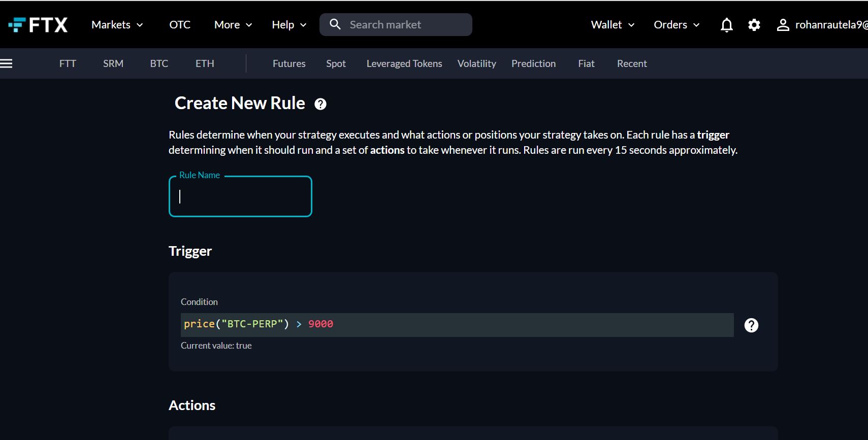This screenshot has height=440, width=868.
Task: Open the hamburger side menu
Action: click(x=6, y=63)
